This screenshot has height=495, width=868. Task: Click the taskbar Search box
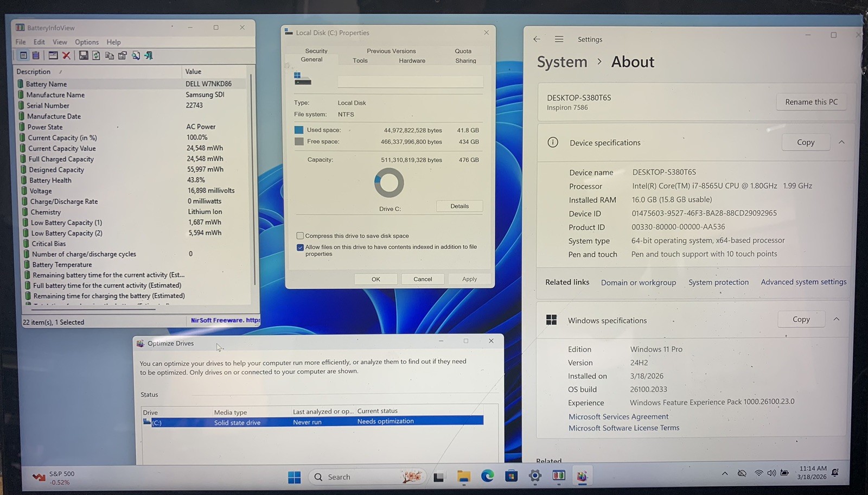coord(368,477)
